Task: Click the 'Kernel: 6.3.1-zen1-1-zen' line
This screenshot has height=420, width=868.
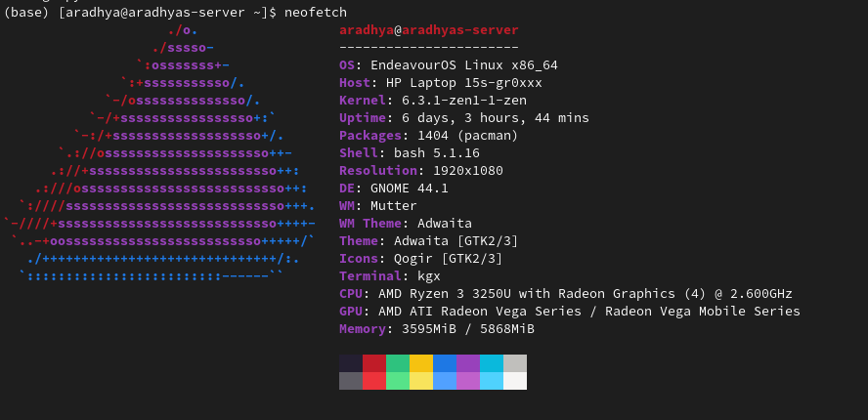Action: coord(433,101)
